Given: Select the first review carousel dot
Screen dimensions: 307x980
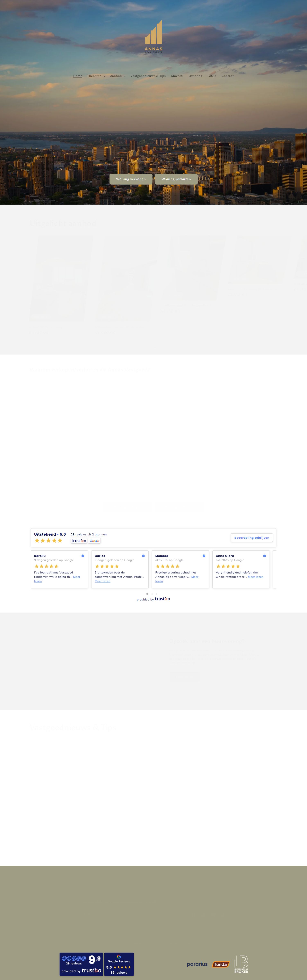Looking at the screenshot, I should pyautogui.click(x=147, y=594).
